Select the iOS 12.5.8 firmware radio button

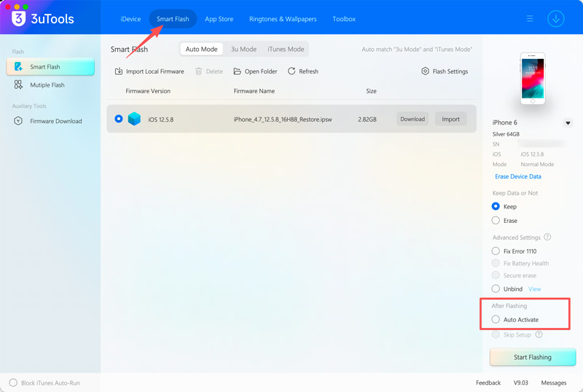click(119, 119)
